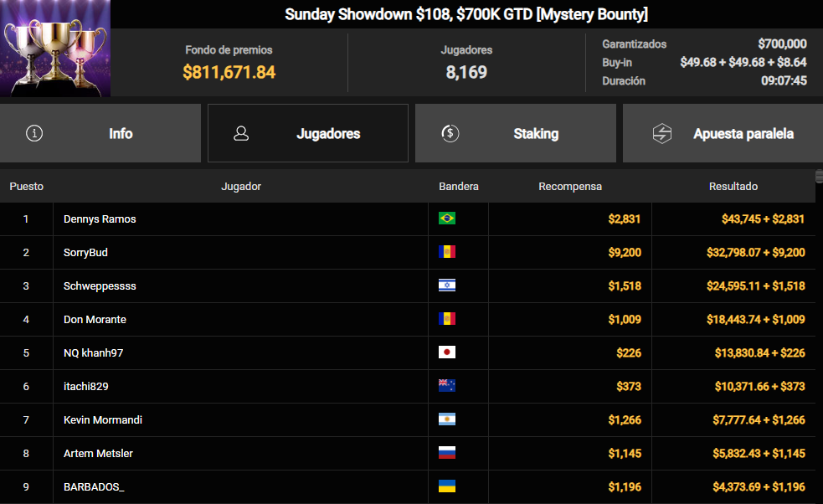
Task: Select itachi829 player name
Action: (x=86, y=387)
